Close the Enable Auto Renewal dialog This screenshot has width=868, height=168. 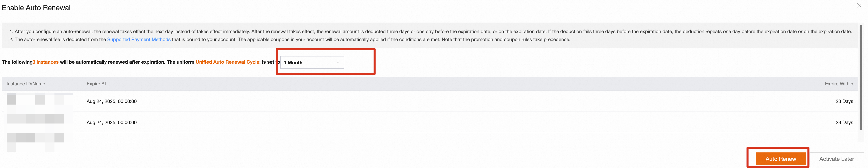859,5
